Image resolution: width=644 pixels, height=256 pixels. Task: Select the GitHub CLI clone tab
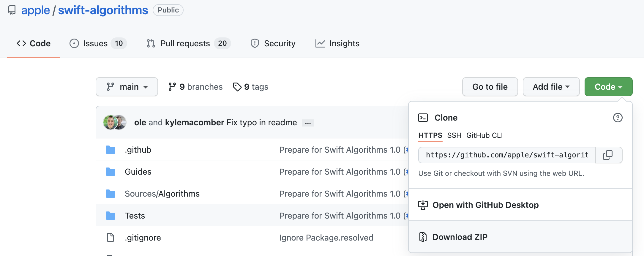tap(484, 135)
